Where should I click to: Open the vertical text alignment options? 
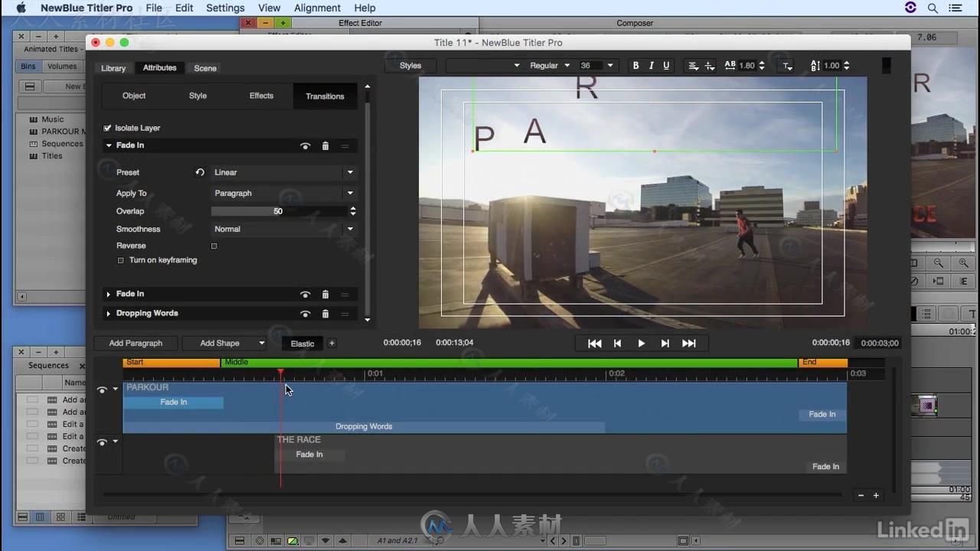710,66
